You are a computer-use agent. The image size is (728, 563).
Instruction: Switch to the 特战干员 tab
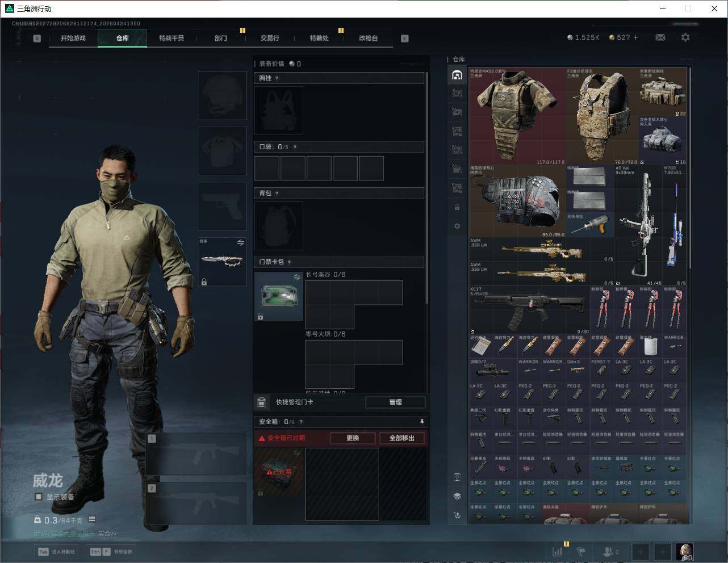pos(171,38)
